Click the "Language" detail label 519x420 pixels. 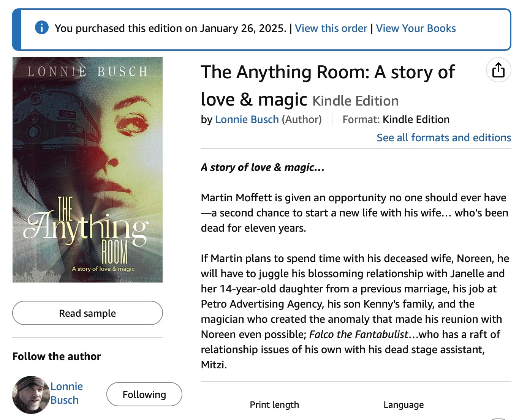[403, 405]
